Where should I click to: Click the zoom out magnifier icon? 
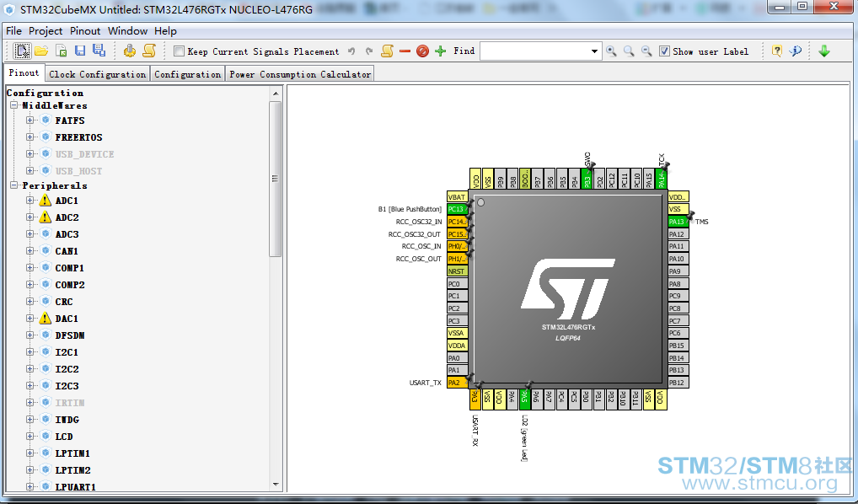tap(646, 51)
